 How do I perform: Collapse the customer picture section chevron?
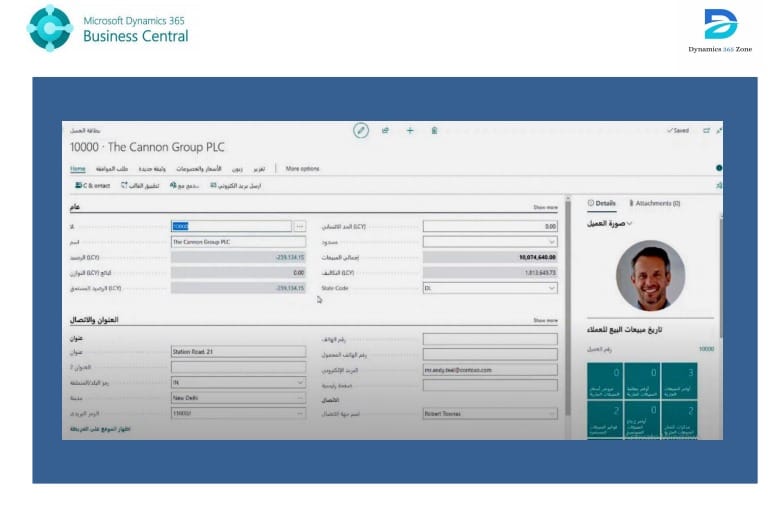630,223
